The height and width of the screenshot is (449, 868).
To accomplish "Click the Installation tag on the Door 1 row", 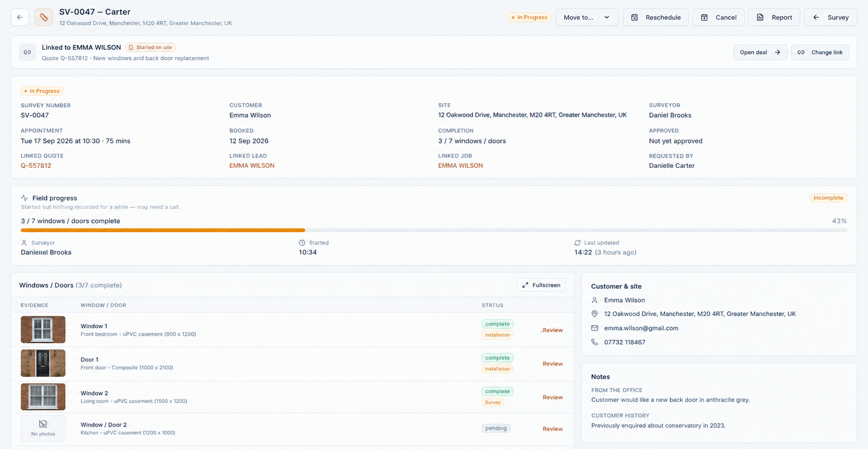I will coord(497,369).
